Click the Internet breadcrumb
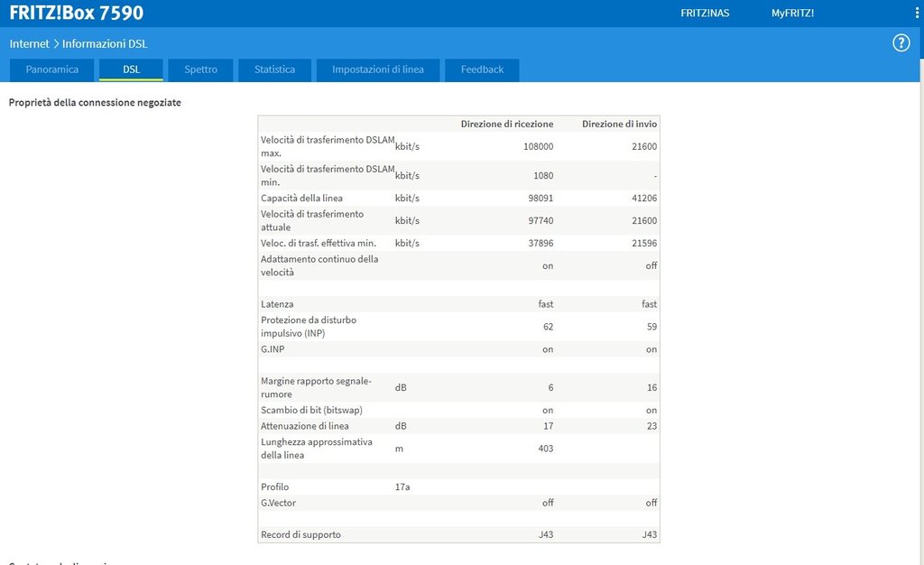The image size is (924, 565). point(29,43)
